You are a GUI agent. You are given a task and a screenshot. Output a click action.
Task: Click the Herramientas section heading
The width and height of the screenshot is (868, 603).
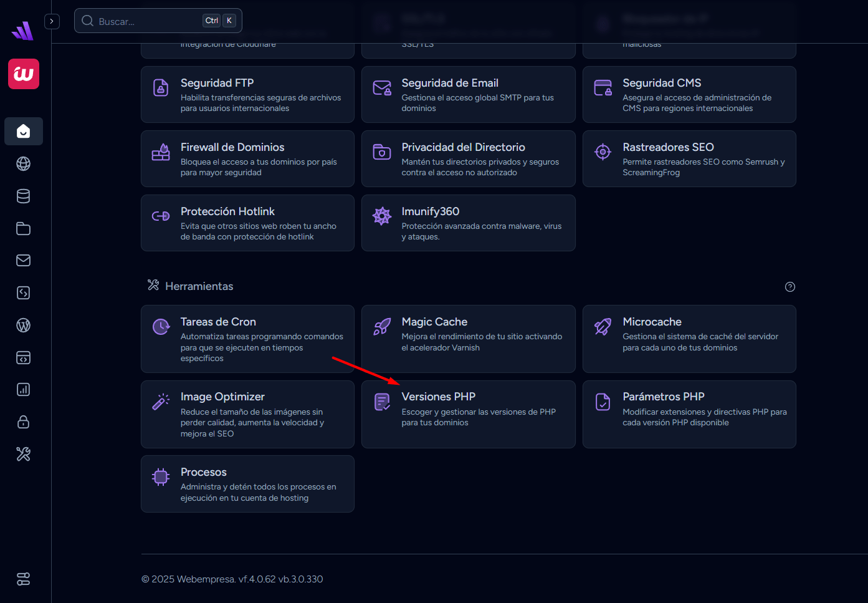click(199, 286)
